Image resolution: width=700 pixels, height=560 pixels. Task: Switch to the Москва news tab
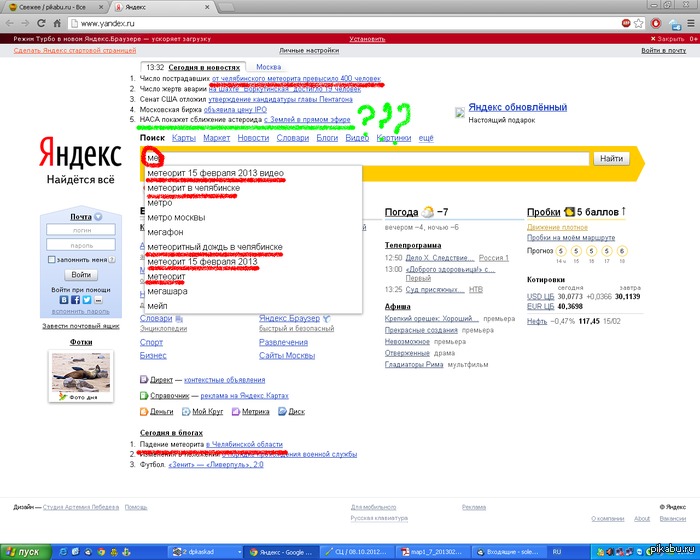coord(268,67)
